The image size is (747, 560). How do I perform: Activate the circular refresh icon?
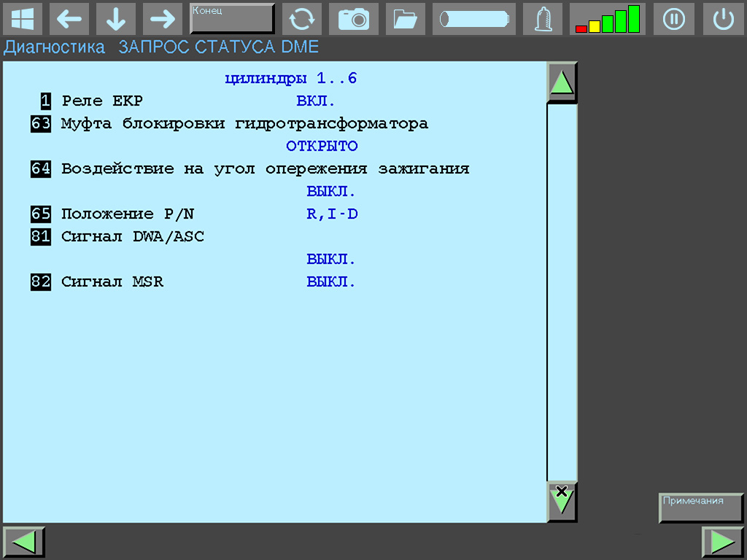[x=302, y=19]
